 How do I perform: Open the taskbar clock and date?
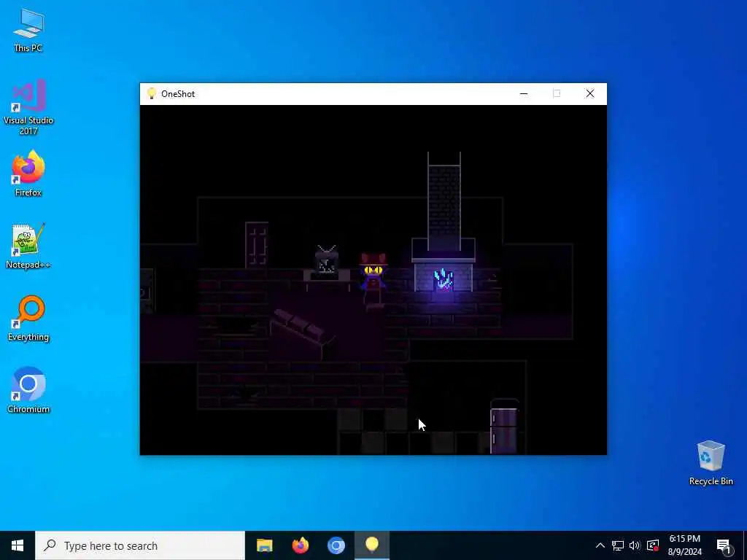684,545
